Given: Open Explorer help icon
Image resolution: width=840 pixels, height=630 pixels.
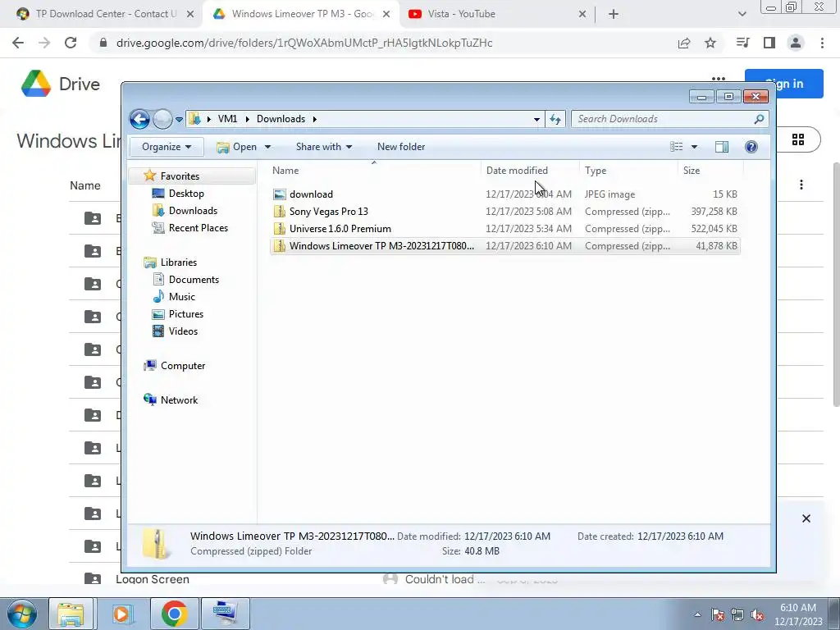Looking at the screenshot, I should point(751,147).
